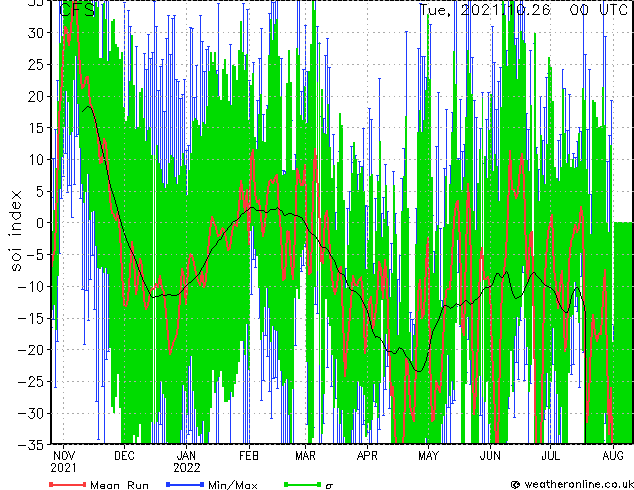The image size is (634, 490).
Task: Click the APR label on x-axis
Action: 367,456
